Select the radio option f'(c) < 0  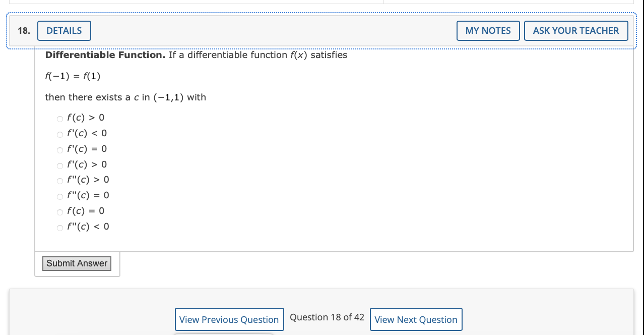[x=59, y=134]
